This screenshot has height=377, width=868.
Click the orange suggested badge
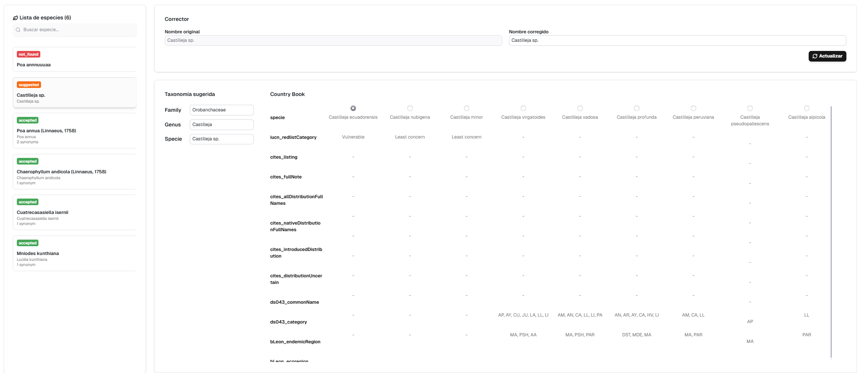click(x=29, y=85)
